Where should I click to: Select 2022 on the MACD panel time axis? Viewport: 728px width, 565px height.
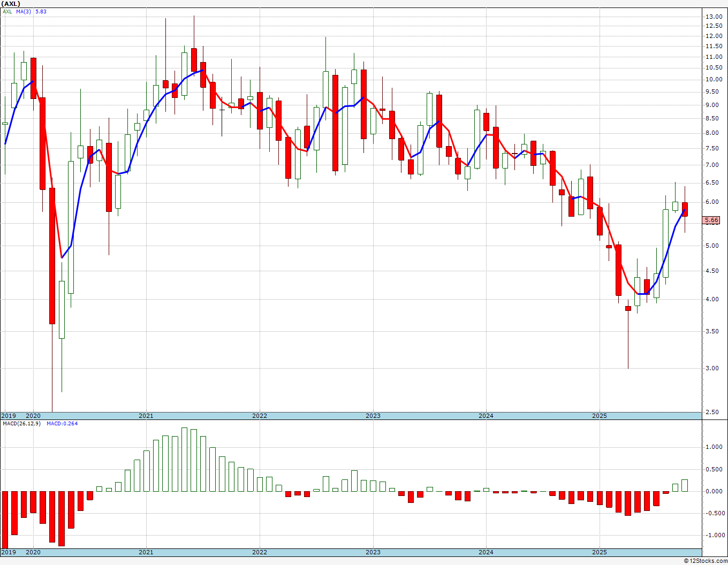point(260,552)
